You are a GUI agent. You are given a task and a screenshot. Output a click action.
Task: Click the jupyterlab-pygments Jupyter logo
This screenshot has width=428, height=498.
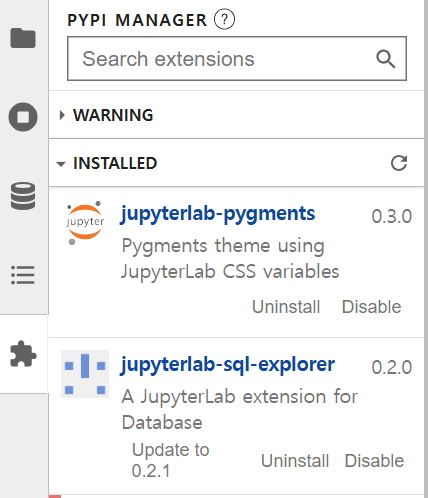(x=85, y=223)
